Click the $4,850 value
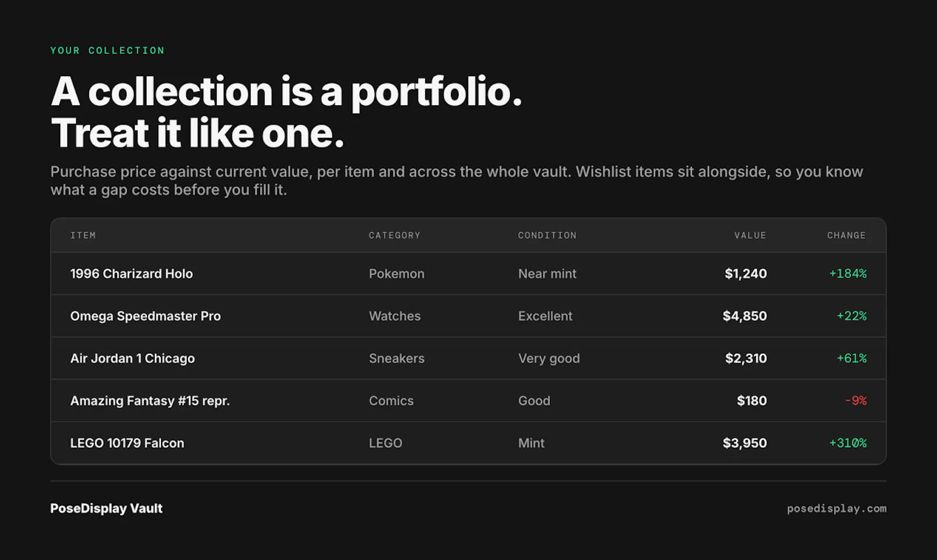Viewport: 937px width, 560px height. 744,316
